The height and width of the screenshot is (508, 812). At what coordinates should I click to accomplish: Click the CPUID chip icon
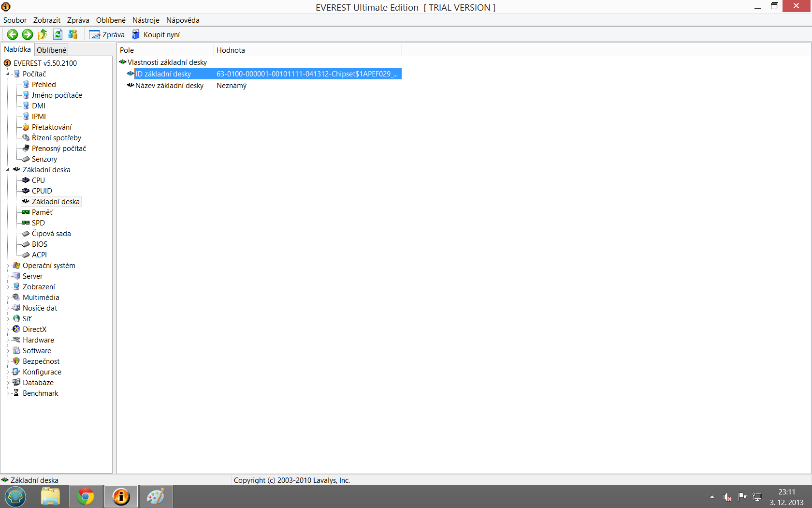point(26,191)
